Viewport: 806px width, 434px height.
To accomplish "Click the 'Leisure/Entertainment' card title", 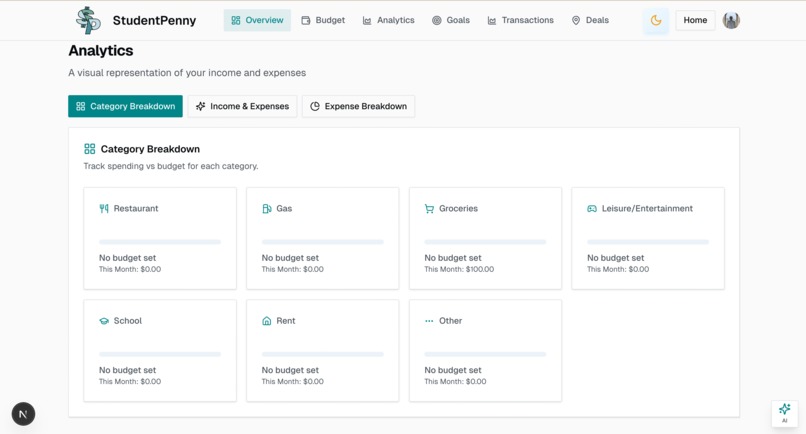I will tap(647, 208).
